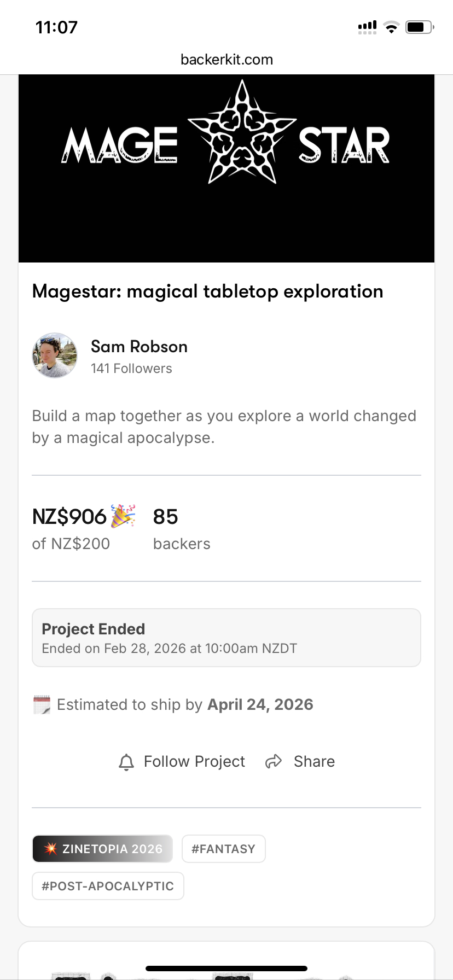Open Sam Robson's creator name link

[x=139, y=347]
